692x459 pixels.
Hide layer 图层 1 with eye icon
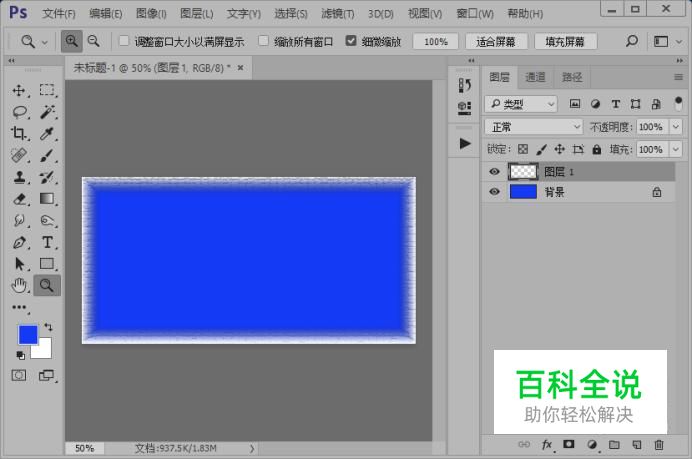click(x=494, y=171)
